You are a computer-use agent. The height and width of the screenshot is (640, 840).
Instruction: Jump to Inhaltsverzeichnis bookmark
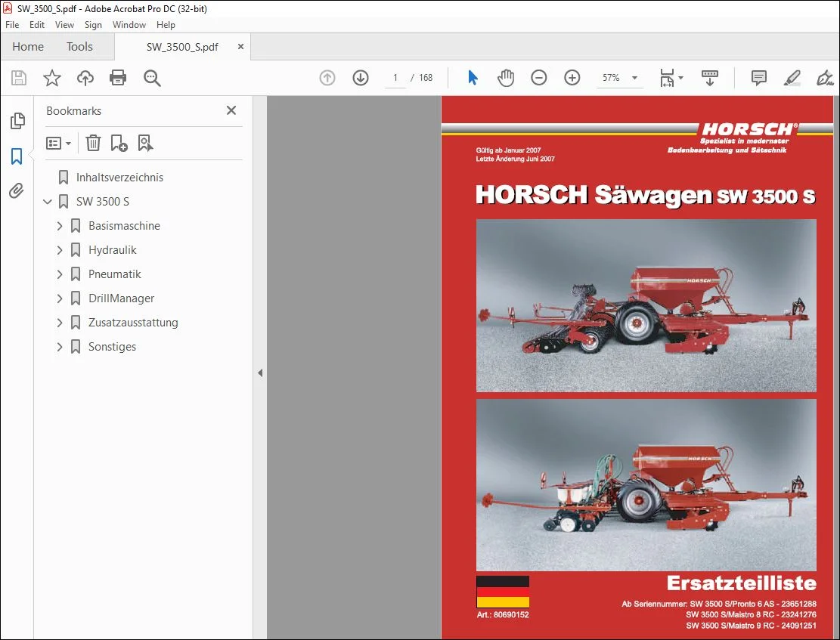point(119,178)
